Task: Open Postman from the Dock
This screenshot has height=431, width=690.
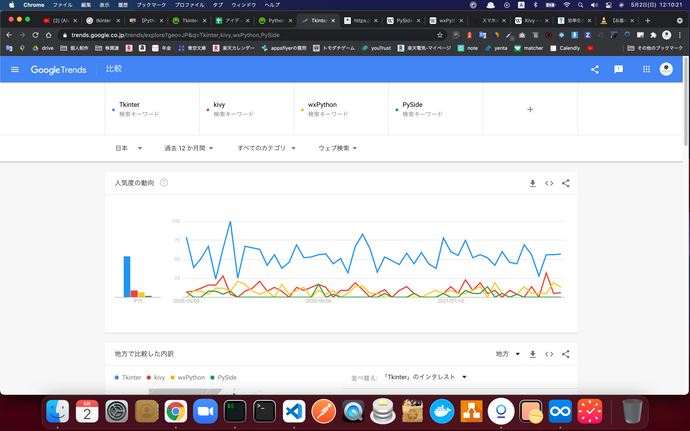Action: coord(323,412)
